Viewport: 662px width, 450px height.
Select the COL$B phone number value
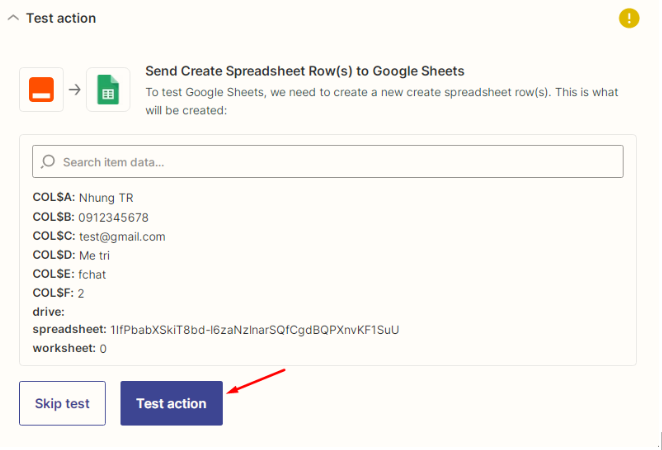click(x=114, y=217)
